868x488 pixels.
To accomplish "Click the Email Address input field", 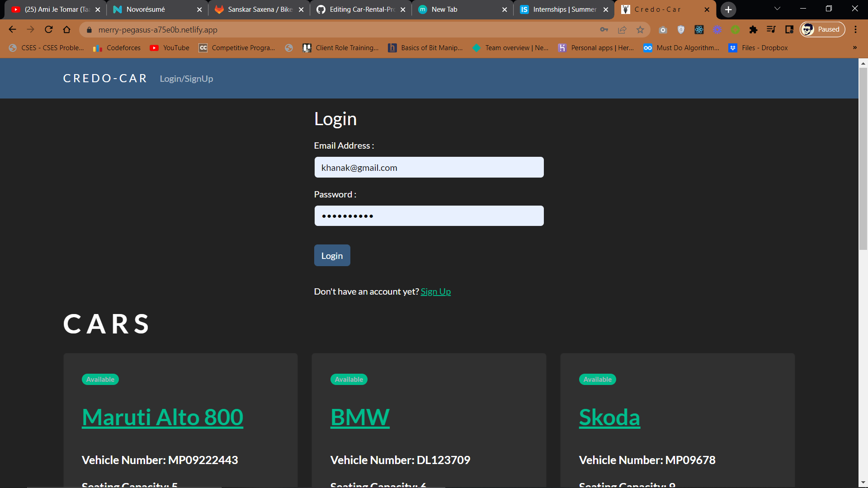I will click(x=429, y=167).
